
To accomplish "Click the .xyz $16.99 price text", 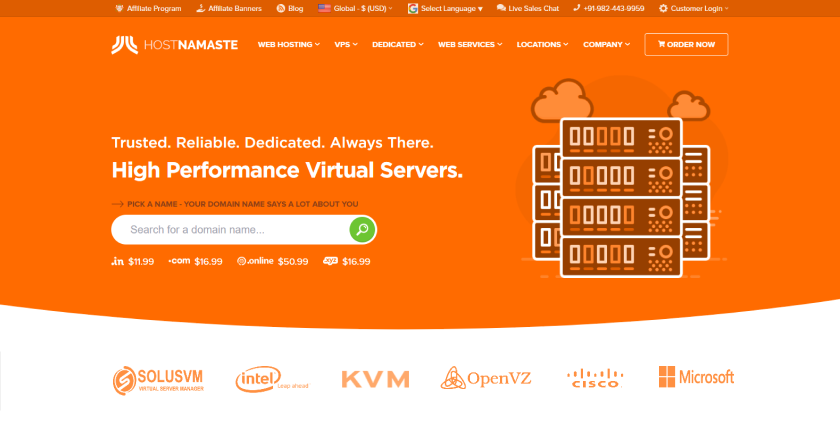I will 356,261.
